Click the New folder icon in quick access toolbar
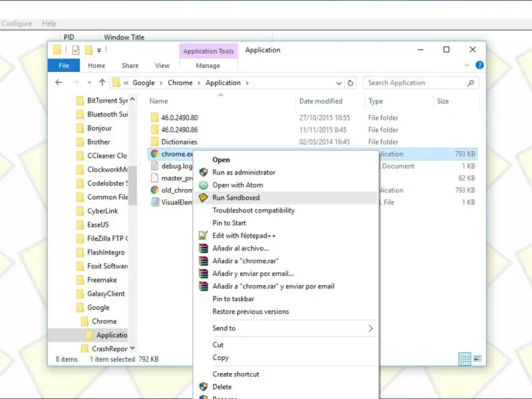 click(88, 51)
